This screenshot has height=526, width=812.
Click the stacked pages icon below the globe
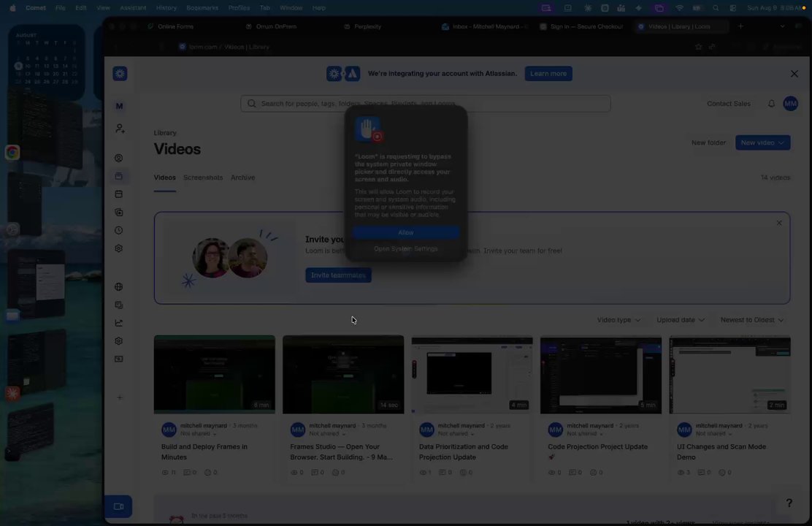pyautogui.click(x=118, y=305)
